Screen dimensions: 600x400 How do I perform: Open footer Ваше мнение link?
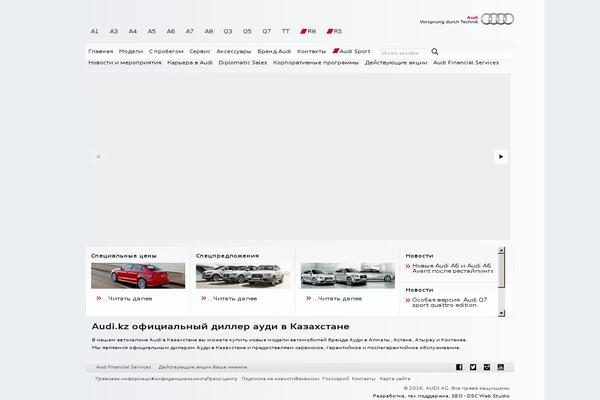coord(230,367)
